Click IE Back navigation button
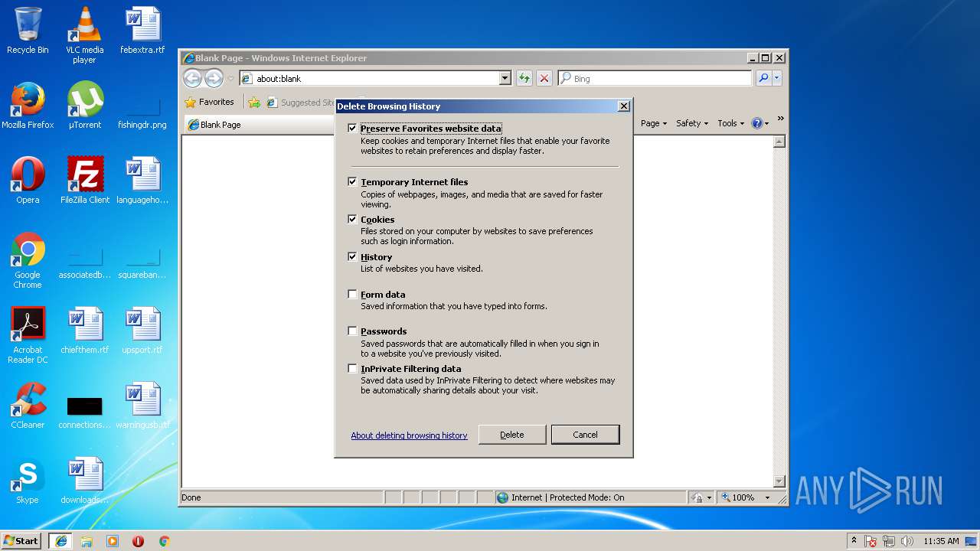The width and height of the screenshot is (980, 551). [x=192, y=78]
